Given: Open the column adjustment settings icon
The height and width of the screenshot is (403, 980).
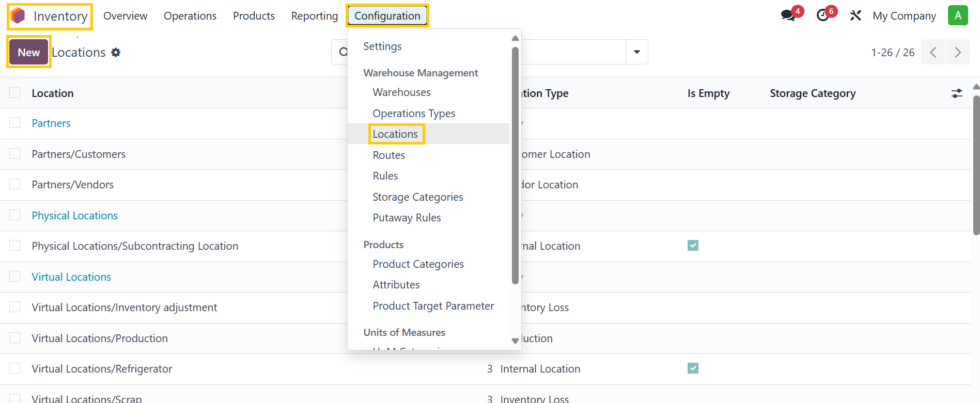Looking at the screenshot, I should click(957, 93).
